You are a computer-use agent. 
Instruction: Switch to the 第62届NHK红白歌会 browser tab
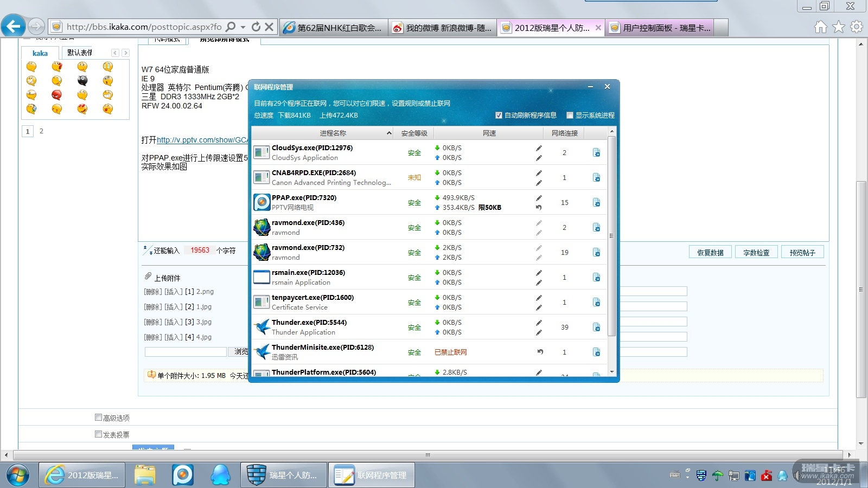click(x=334, y=28)
